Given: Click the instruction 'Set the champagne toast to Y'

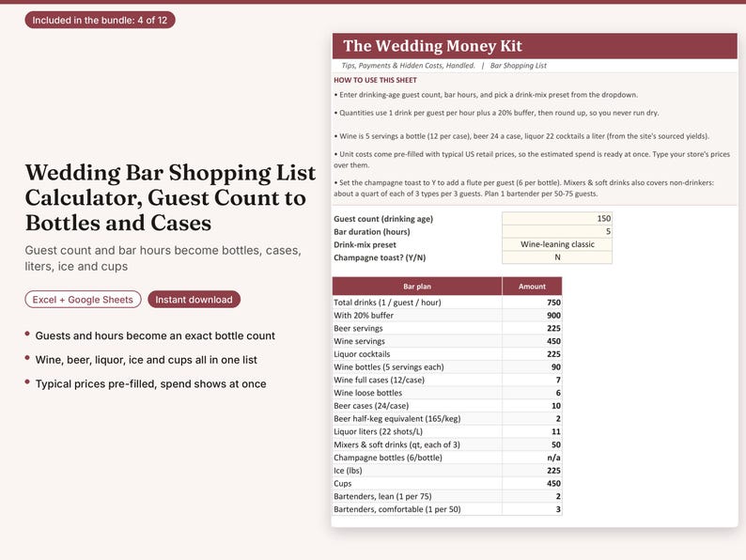Looking at the screenshot, I should pyautogui.click(x=524, y=188).
